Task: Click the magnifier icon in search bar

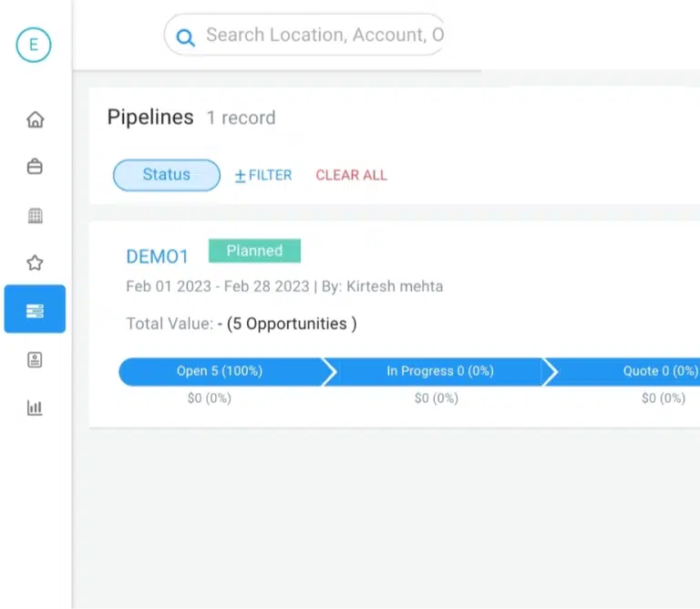Action: pos(185,36)
